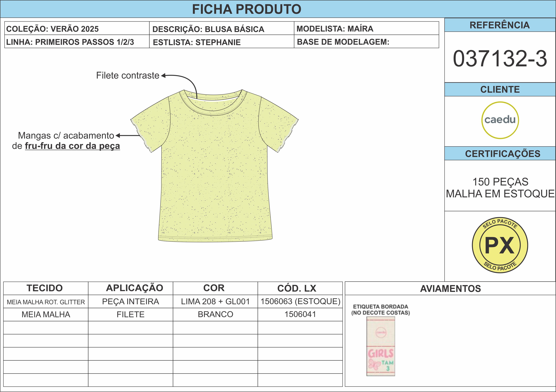Click the CÓD. LX column header

[297, 288]
